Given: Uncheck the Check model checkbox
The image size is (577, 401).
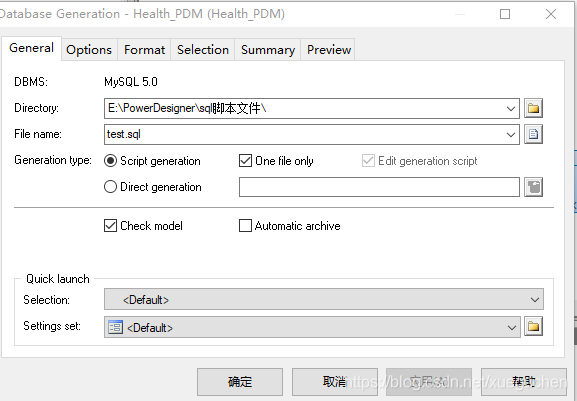Looking at the screenshot, I should 110,226.
